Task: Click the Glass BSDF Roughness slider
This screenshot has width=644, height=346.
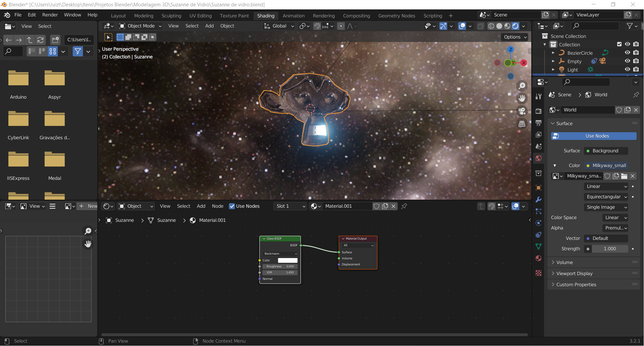Action: (280, 266)
